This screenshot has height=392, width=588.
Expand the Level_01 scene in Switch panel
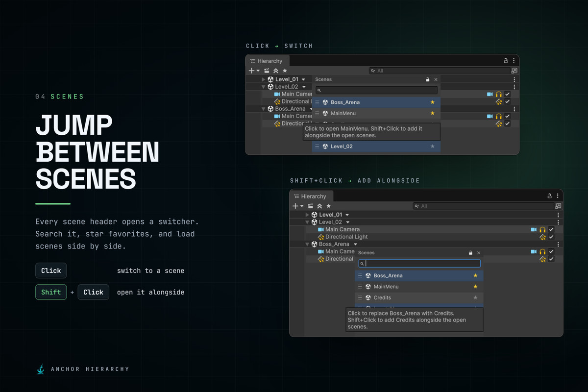click(264, 79)
